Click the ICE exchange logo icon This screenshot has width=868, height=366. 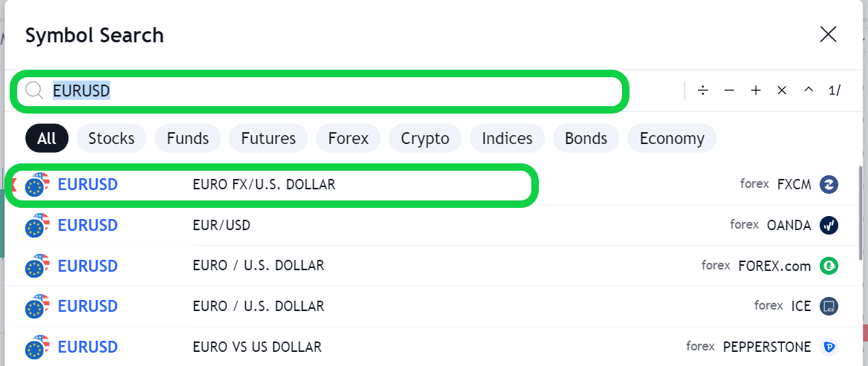(x=829, y=306)
